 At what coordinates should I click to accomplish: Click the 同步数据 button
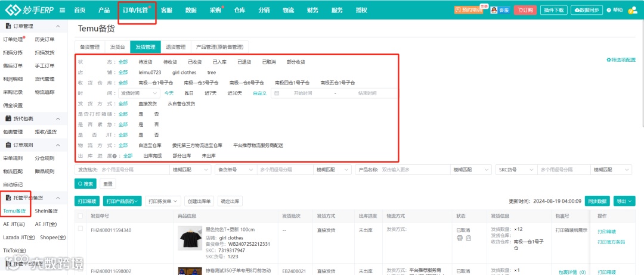(x=597, y=201)
